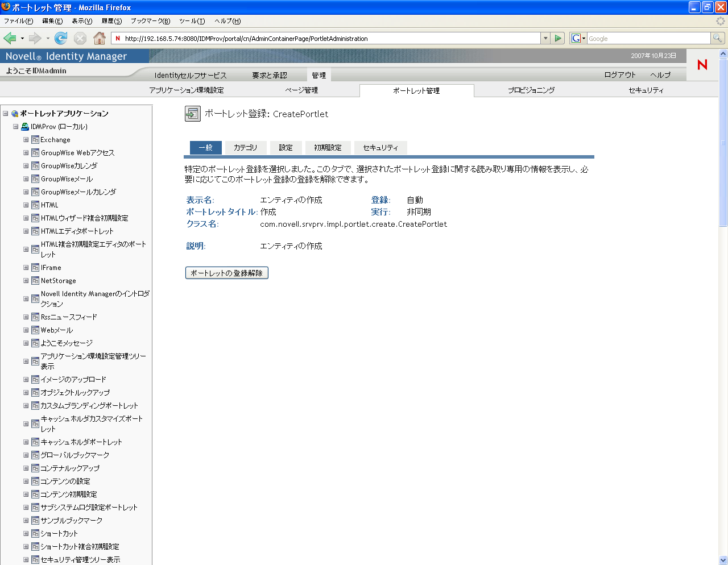Click the Google search magnifier icon
728x565 pixels.
tap(718, 38)
